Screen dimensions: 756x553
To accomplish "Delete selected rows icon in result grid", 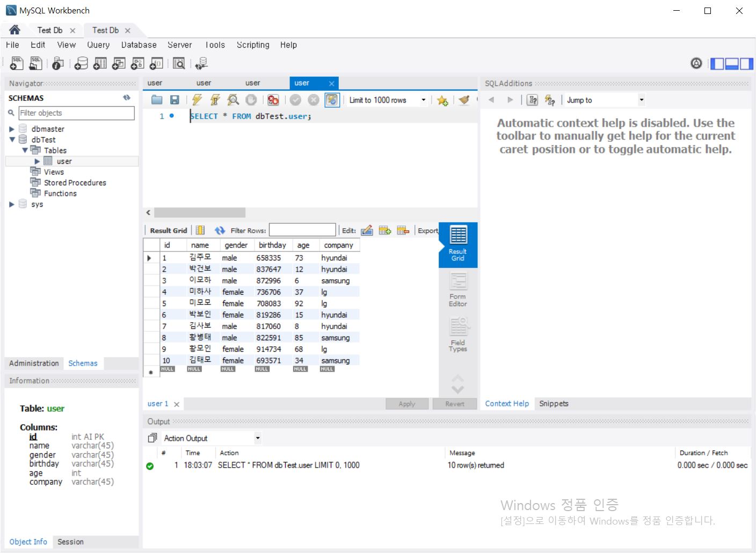I will click(x=403, y=230).
